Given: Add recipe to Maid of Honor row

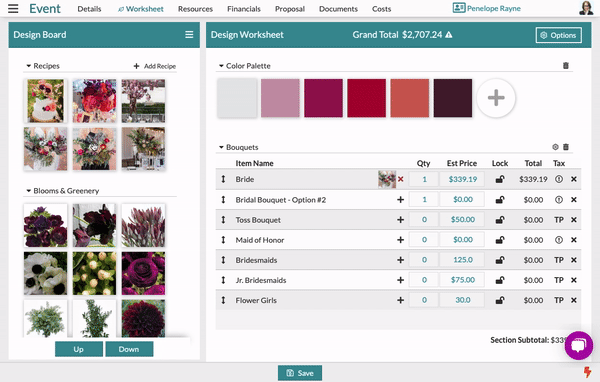Looking at the screenshot, I should tap(400, 240).
